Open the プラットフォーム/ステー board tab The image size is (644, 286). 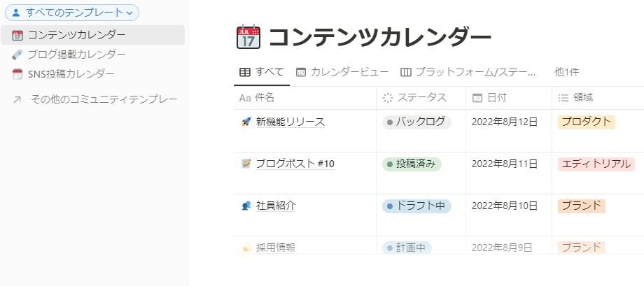[468, 72]
